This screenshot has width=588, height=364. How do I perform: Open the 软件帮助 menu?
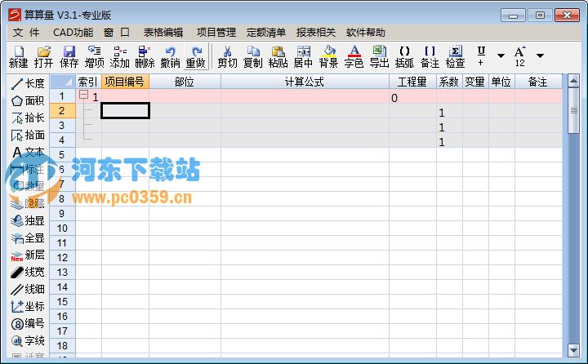pos(366,33)
